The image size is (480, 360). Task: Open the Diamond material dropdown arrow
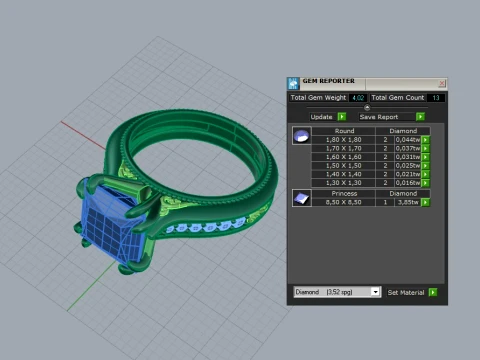click(x=376, y=292)
